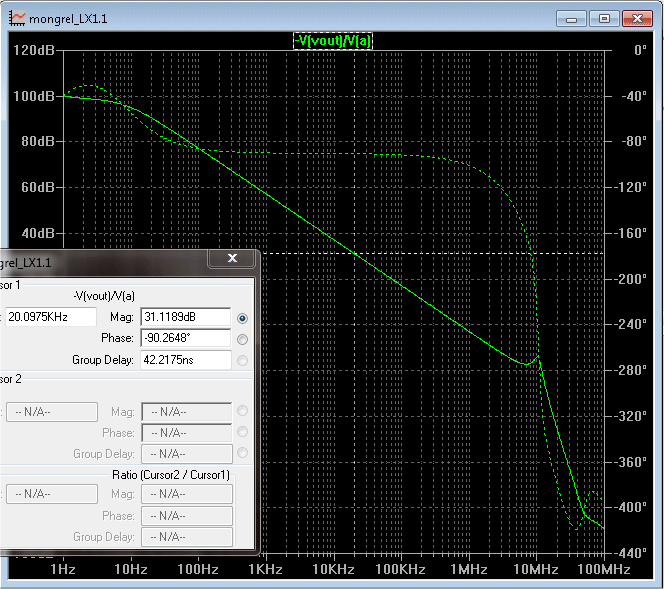Click the -40° phase axis label
This screenshot has height=589, width=664.
(x=634, y=96)
